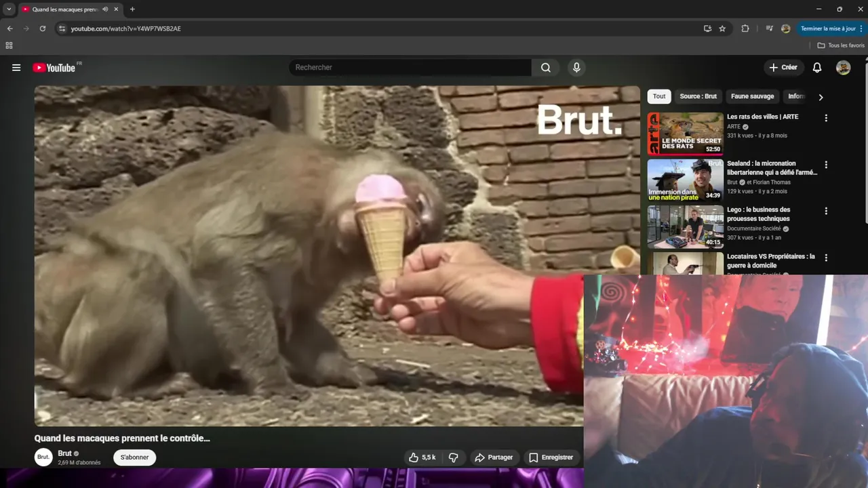Click the Enregistrer button
Viewport: 868px width, 488px height.
(551, 457)
